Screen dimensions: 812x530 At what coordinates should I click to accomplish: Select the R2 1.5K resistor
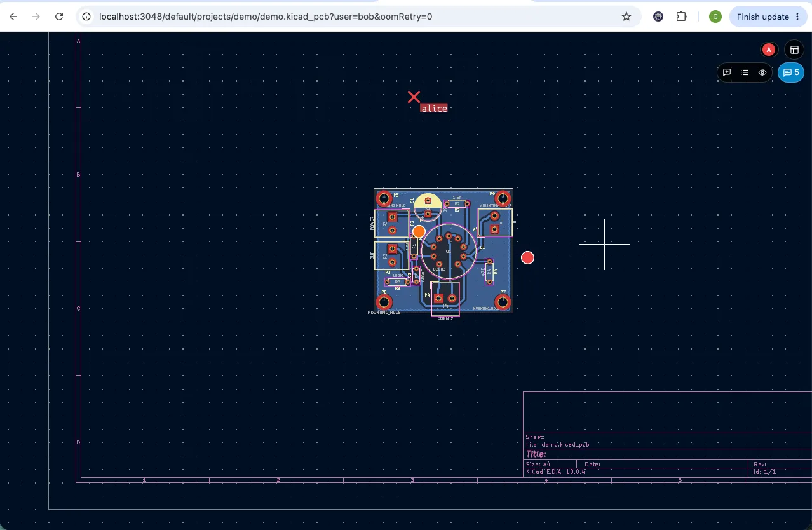[457, 204]
